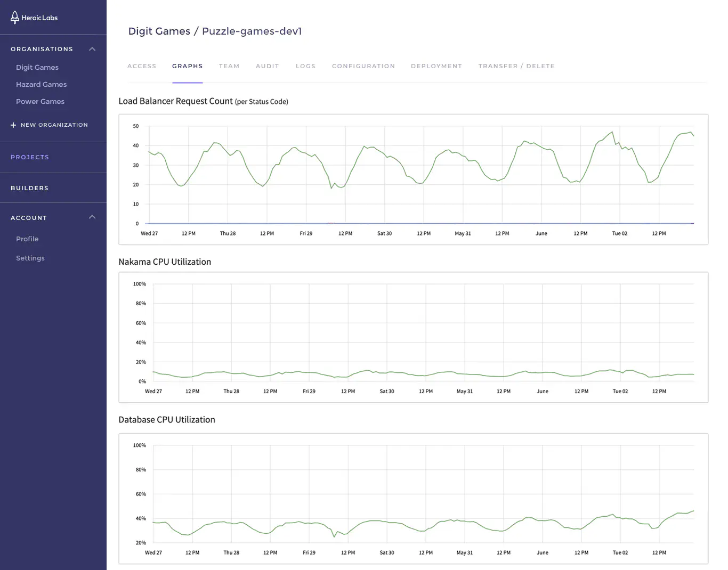Viewport: 728px width, 570px height.
Task: Click 'Sat 30' label on Database CPU chart
Action: pos(387,552)
